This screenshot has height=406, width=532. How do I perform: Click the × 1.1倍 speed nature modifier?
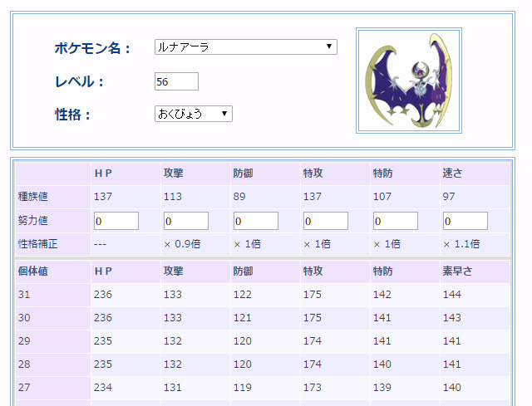462,244
